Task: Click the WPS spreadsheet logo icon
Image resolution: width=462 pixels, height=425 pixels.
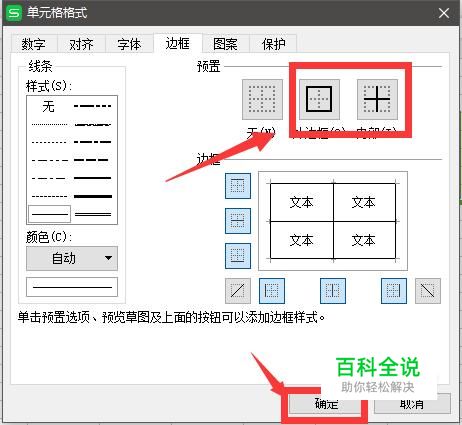Action: pyautogui.click(x=14, y=13)
